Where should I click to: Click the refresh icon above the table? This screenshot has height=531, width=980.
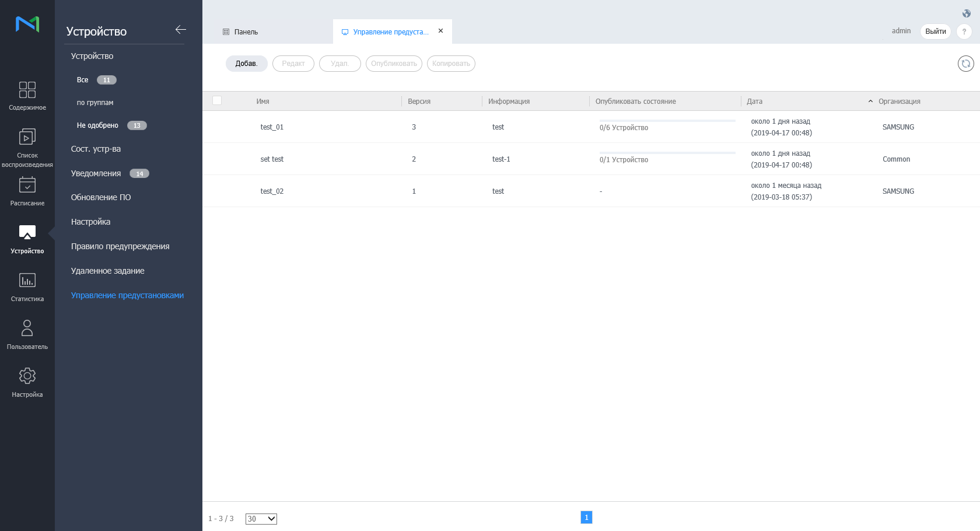click(965, 64)
